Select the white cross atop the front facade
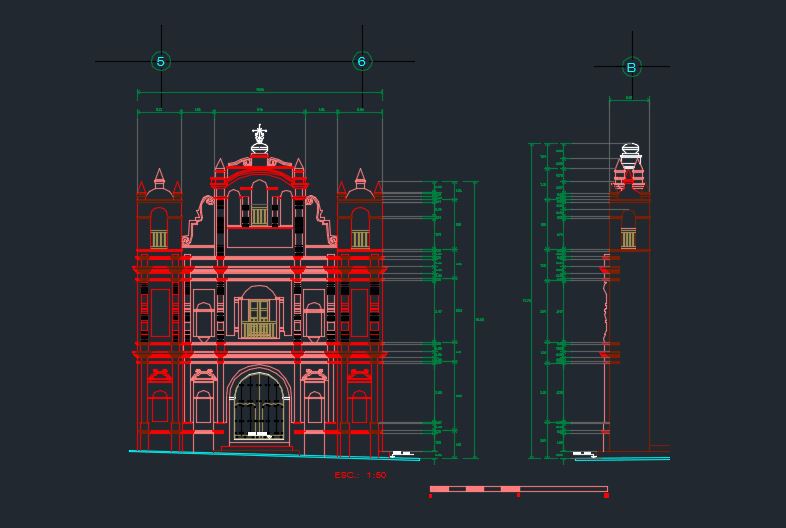 pos(259,133)
